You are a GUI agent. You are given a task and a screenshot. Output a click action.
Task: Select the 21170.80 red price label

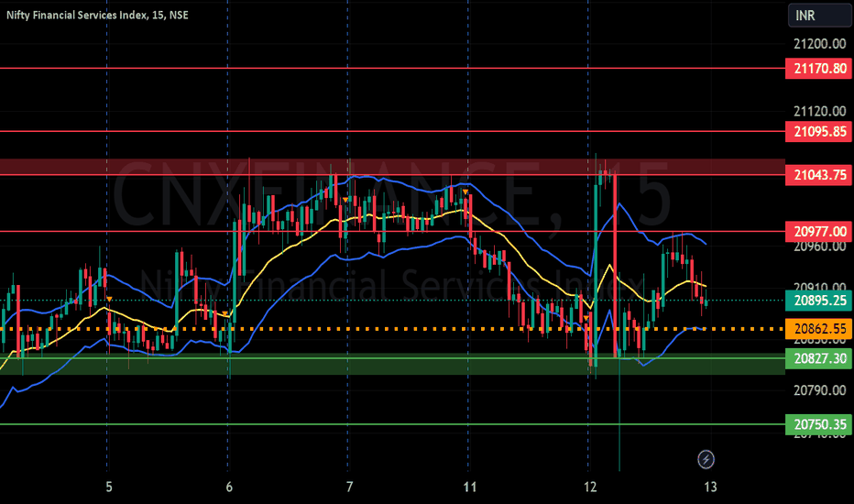point(818,69)
